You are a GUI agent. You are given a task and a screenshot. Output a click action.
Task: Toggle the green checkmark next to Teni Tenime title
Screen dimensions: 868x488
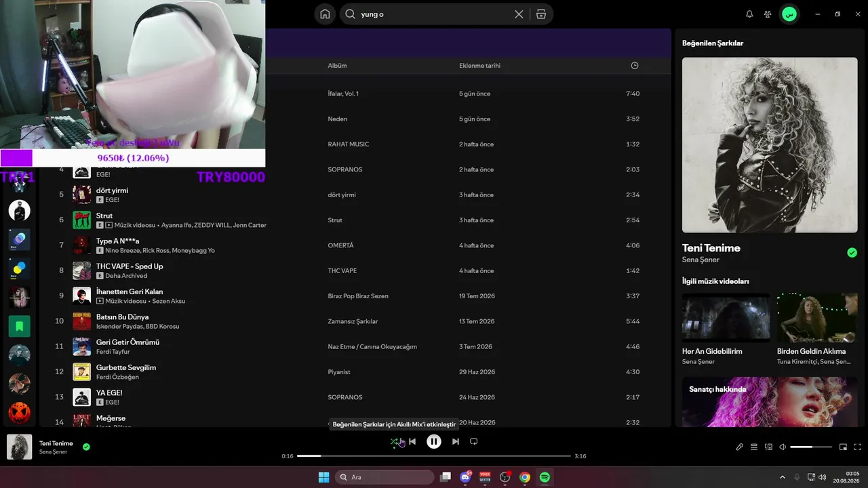852,253
